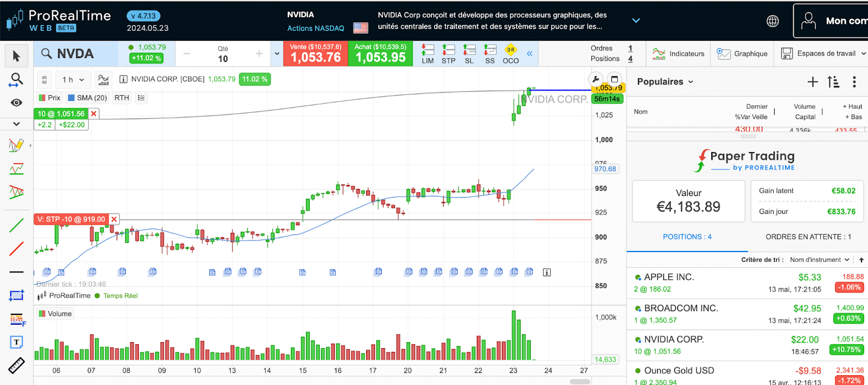This screenshot has height=385, width=868.
Task: Open the quantity options dropdown arrow
Action: [x=277, y=54]
